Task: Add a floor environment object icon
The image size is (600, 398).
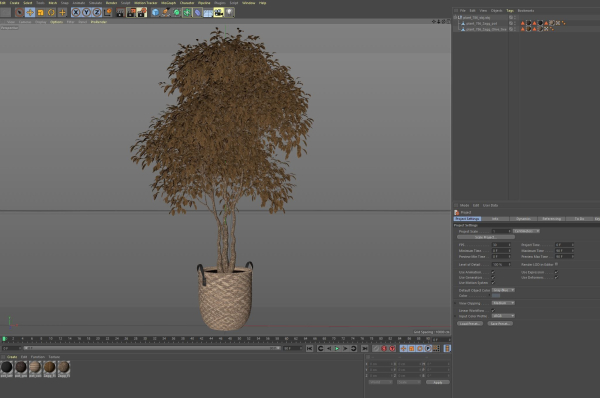Action: 208,13
